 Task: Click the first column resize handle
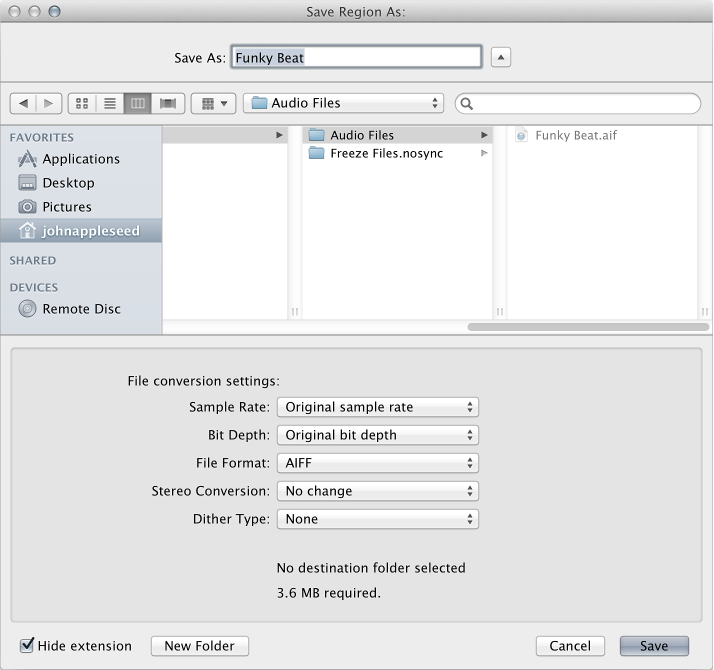point(295,312)
